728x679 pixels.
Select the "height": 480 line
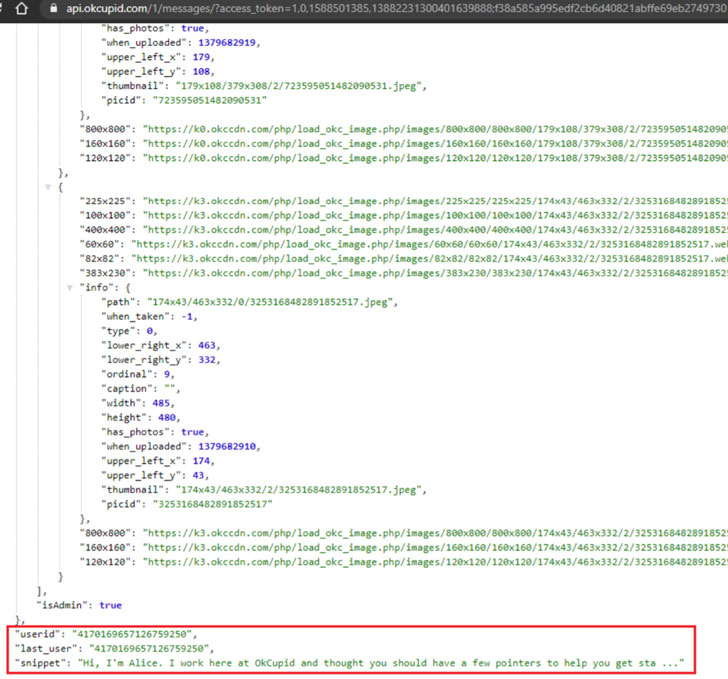(x=141, y=417)
